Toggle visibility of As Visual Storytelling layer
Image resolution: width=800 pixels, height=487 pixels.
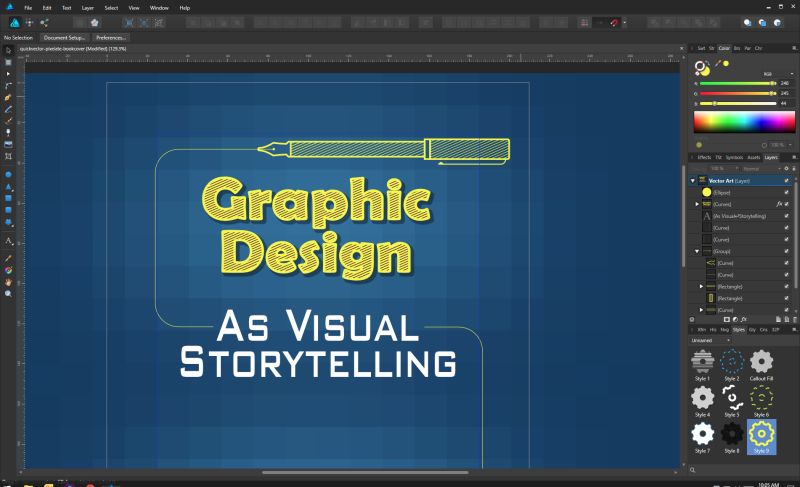click(786, 216)
